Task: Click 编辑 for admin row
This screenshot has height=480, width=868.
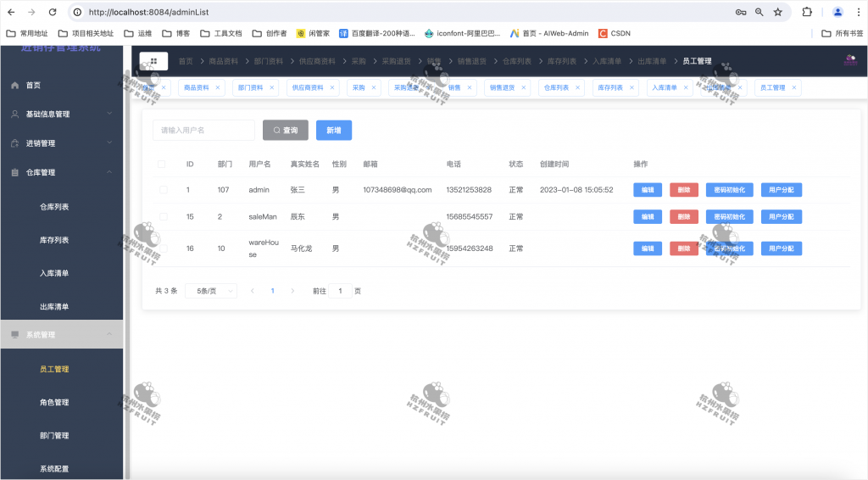Action: tap(648, 190)
